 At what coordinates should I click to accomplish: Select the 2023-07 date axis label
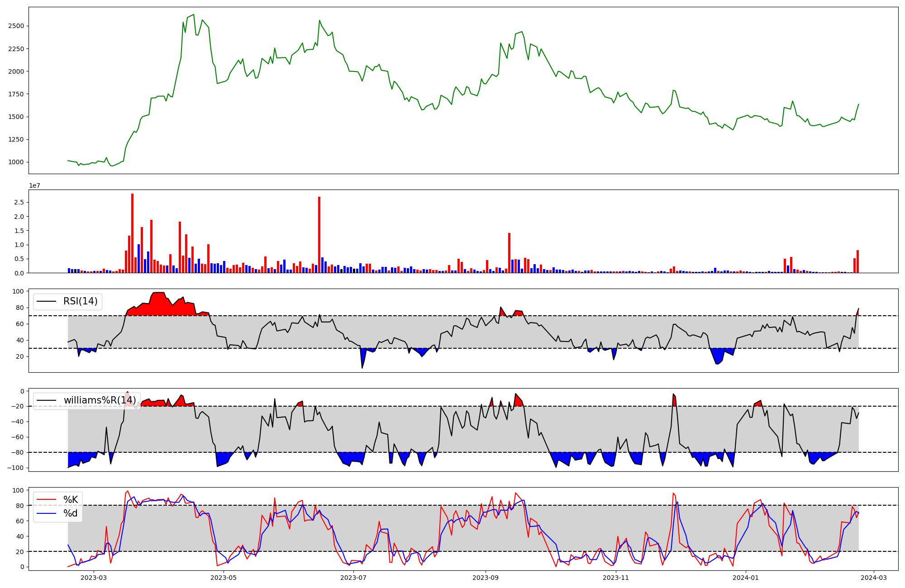pyautogui.click(x=353, y=578)
